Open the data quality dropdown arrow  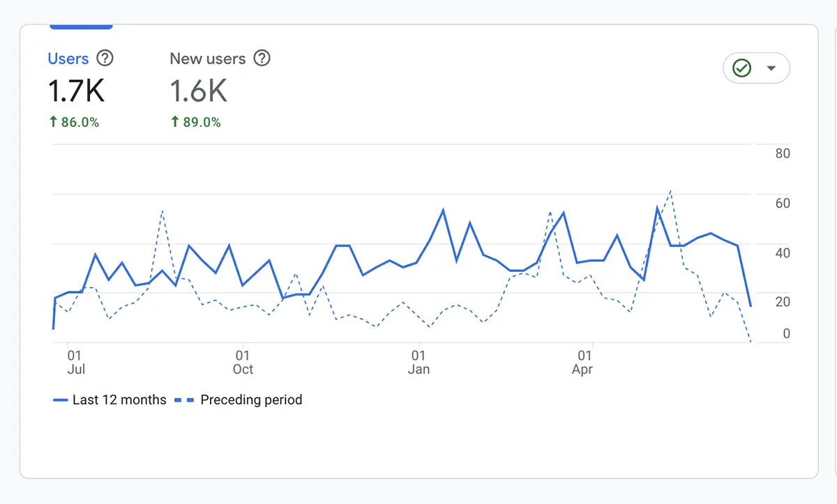tap(772, 68)
